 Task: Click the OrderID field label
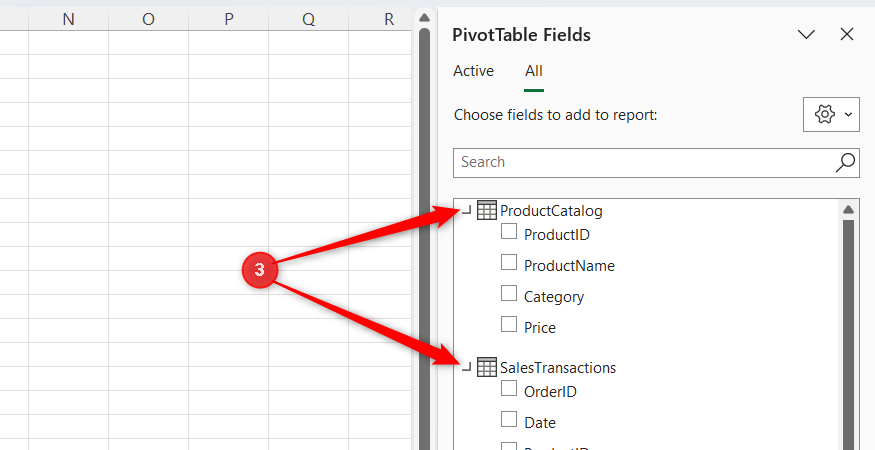pos(550,392)
